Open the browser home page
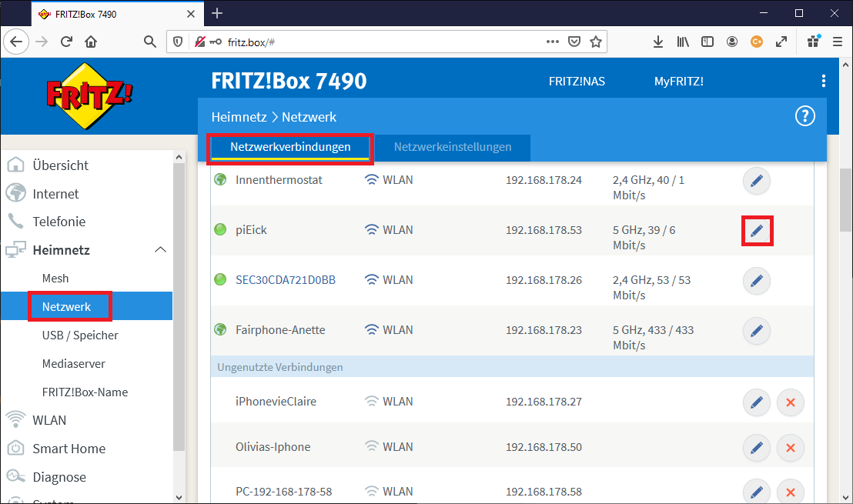The height and width of the screenshot is (504, 853). (x=91, y=42)
